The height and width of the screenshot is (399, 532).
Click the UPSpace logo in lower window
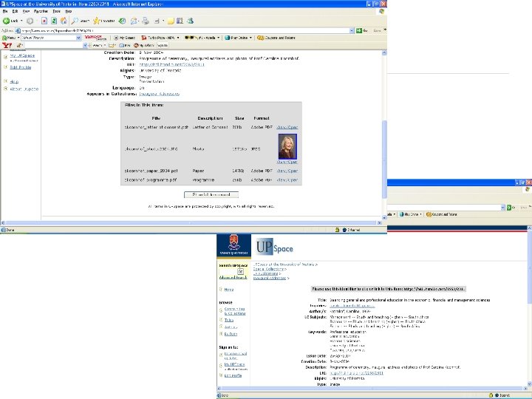point(274,247)
